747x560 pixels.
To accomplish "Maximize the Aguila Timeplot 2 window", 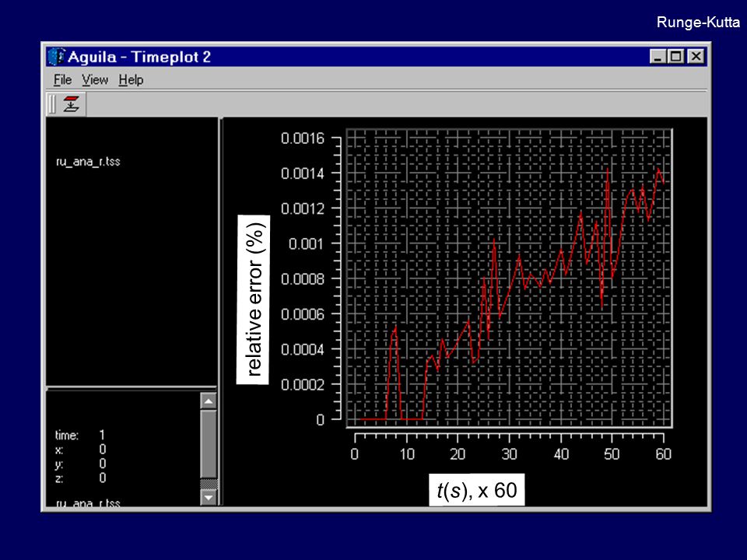I will 675,57.
